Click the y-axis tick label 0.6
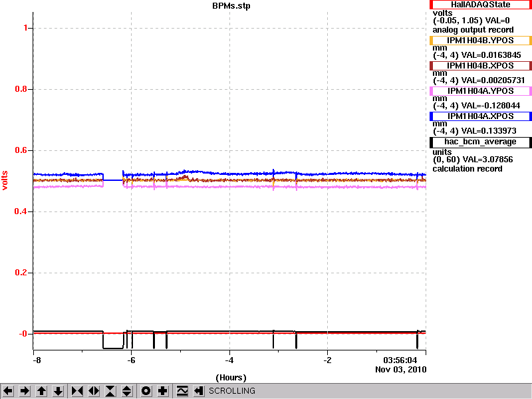The height and width of the screenshot is (399, 532). pyautogui.click(x=21, y=150)
